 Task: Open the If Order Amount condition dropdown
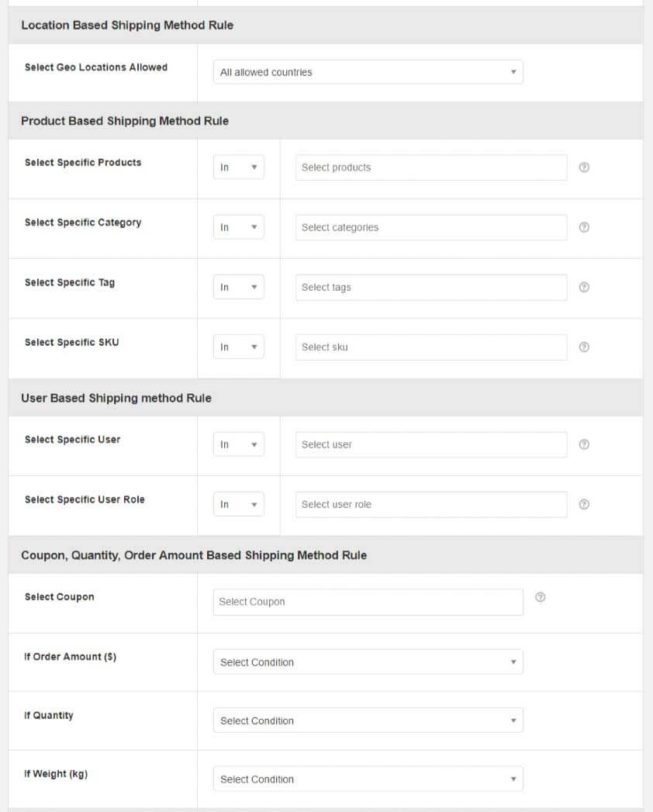[368, 662]
